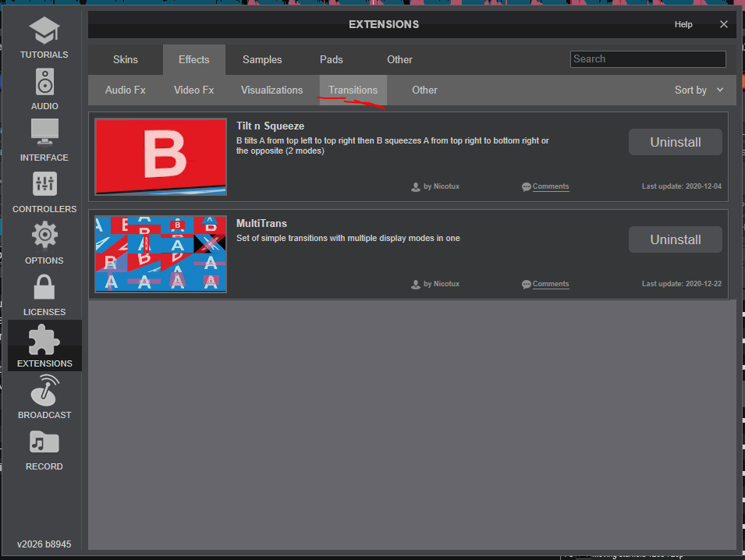745x560 pixels.
Task: Open Record folder icon
Action: (44, 441)
